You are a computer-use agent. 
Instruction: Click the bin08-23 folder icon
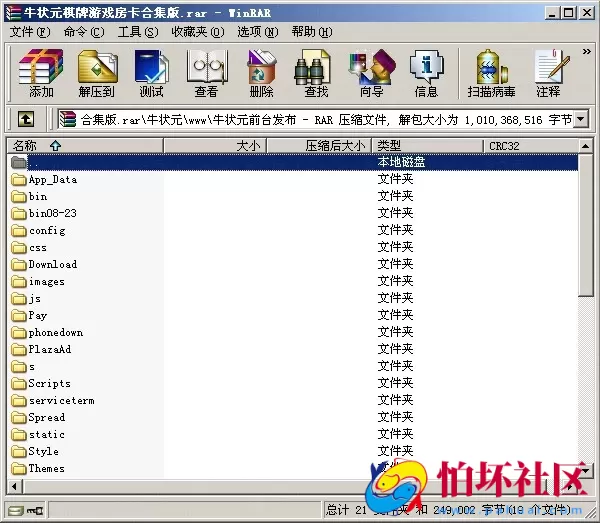pyautogui.click(x=18, y=213)
